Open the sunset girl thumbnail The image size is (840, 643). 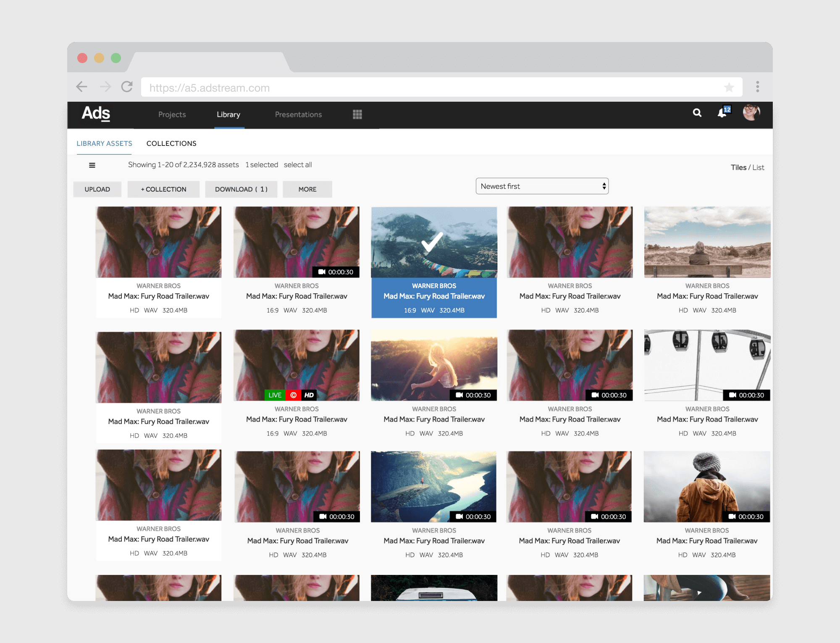tap(434, 365)
